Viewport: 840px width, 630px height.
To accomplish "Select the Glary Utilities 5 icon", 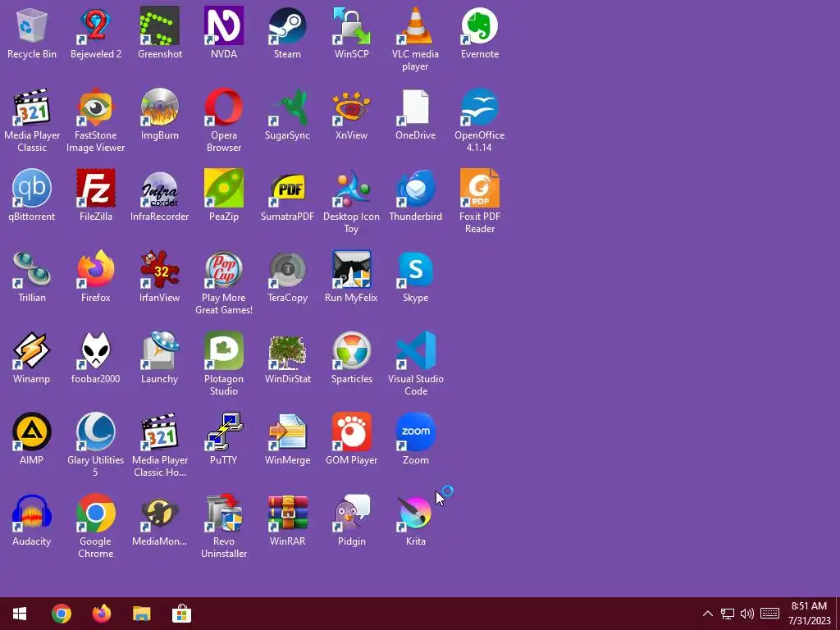I will [x=95, y=431].
